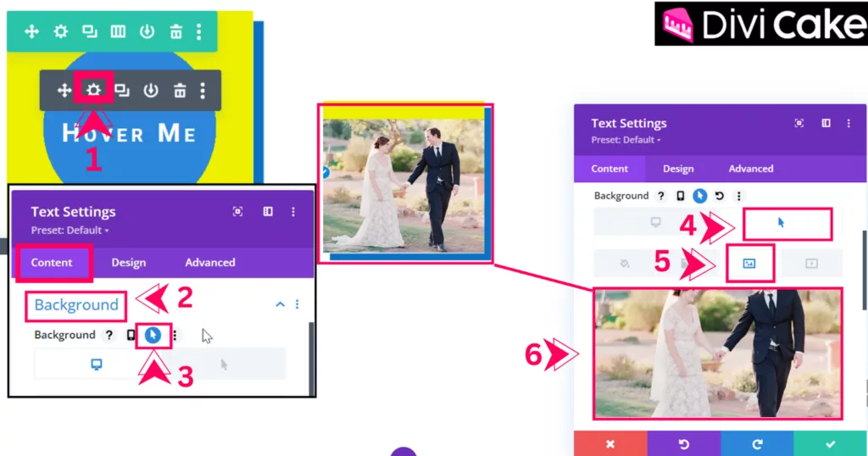
Task: Select desktop state tab in the left panel
Action: (x=97, y=364)
